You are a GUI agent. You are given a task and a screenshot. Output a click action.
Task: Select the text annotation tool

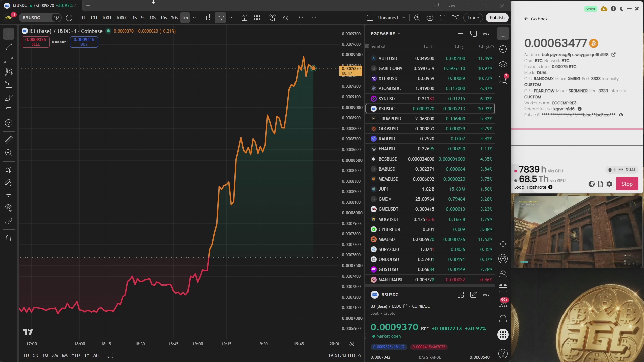[x=9, y=110]
